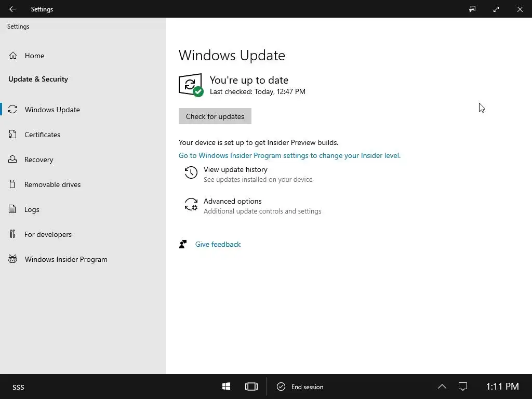
Task: Click the Advanced options gear-sync icon
Action: tap(191, 205)
